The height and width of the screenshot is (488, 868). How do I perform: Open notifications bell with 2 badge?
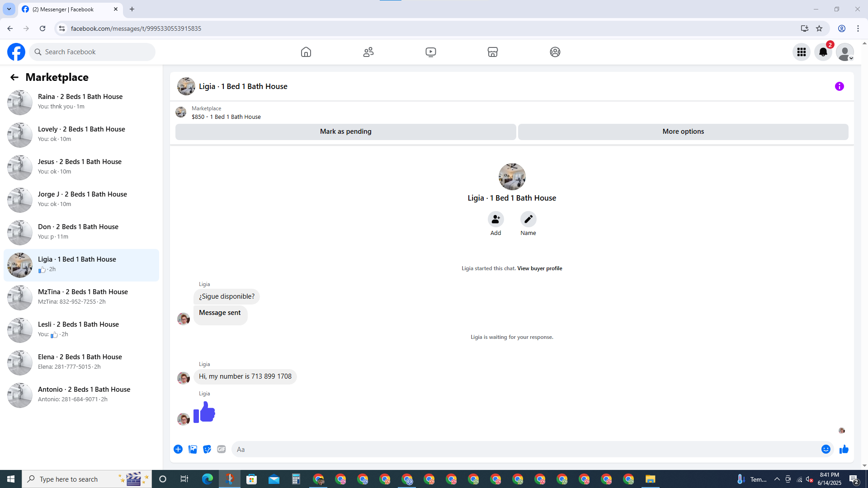pos(823,52)
